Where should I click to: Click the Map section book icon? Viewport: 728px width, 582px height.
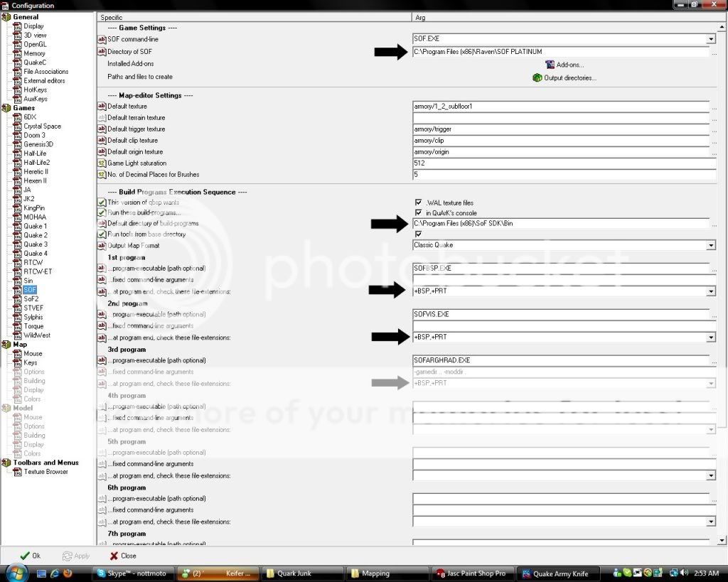point(6,345)
